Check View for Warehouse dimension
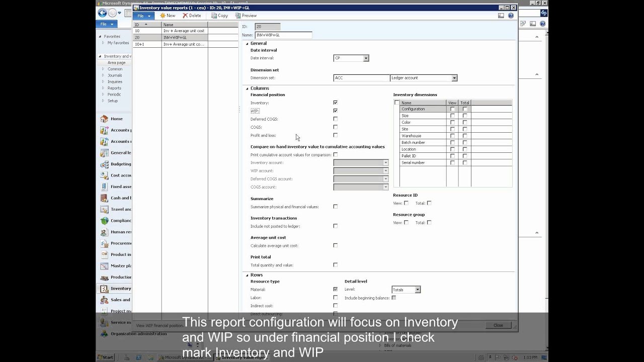 pos(452,136)
